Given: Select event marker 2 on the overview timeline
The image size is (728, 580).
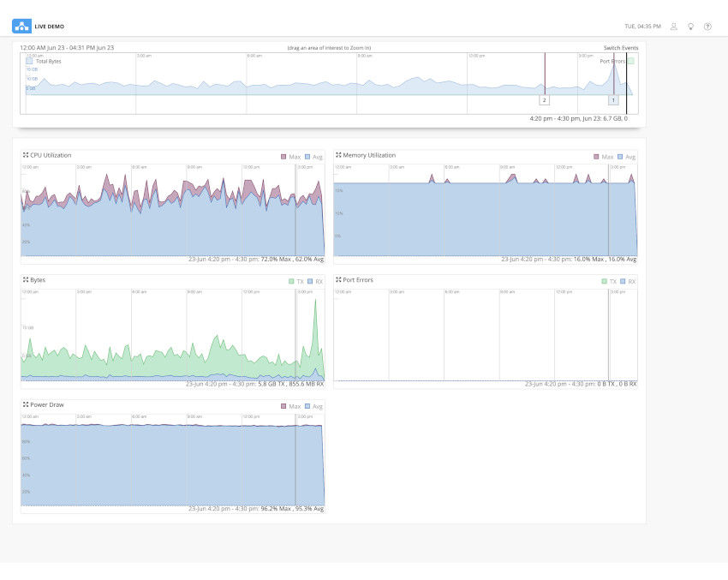Looking at the screenshot, I should click(544, 99).
